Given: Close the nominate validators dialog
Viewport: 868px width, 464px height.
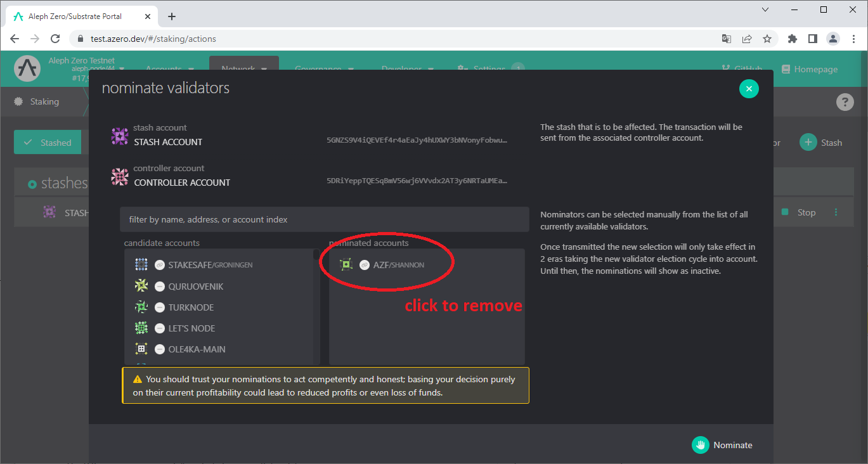Looking at the screenshot, I should click(x=749, y=89).
